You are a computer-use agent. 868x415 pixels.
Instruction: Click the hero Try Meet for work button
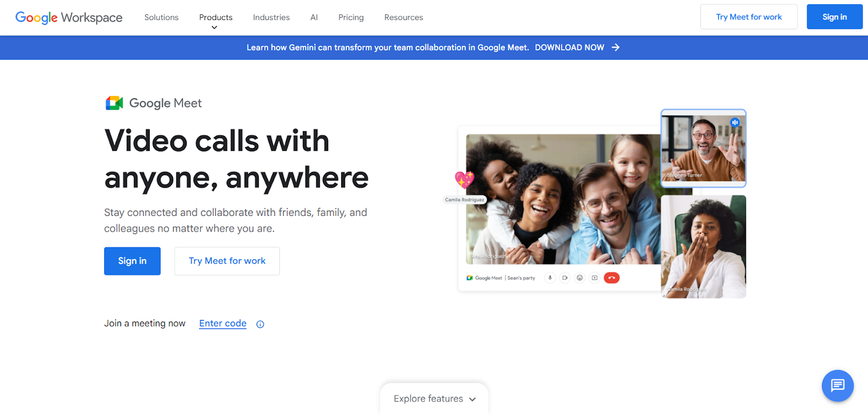click(227, 261)
